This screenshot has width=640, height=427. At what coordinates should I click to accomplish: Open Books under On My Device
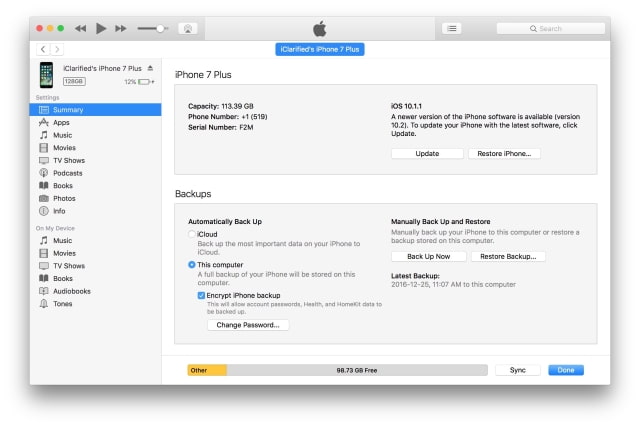(96, 278)
